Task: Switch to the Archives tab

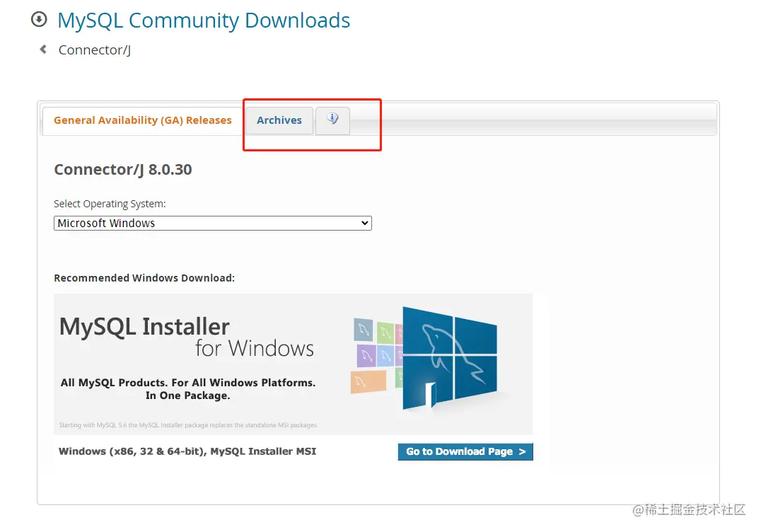Action: pos(279,120)
